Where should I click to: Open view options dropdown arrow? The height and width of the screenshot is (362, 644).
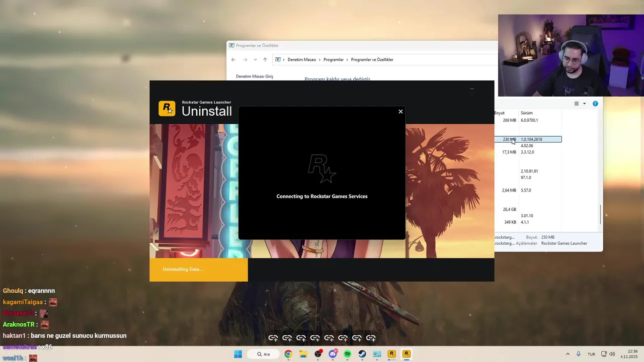tap(584, 104)
